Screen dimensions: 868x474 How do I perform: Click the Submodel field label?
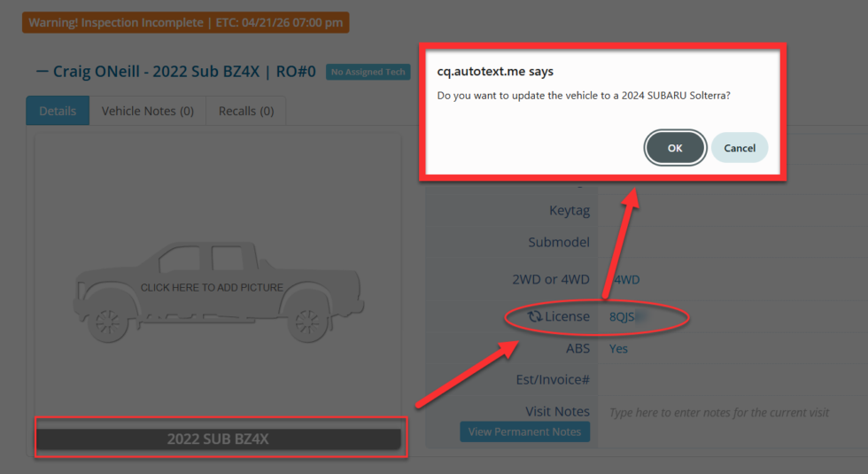pyautogui.click(x=559, y=242)
